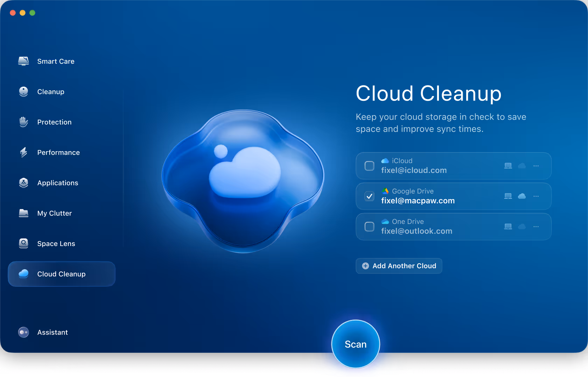The width and height of the screenshot is (588, 377).
Task: Toggle the cloud icon in Google Drive row
Action: (522, 196)
